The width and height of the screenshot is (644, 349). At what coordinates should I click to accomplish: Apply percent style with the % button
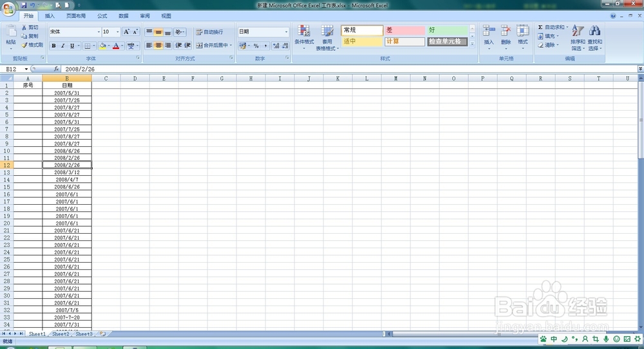256,46
